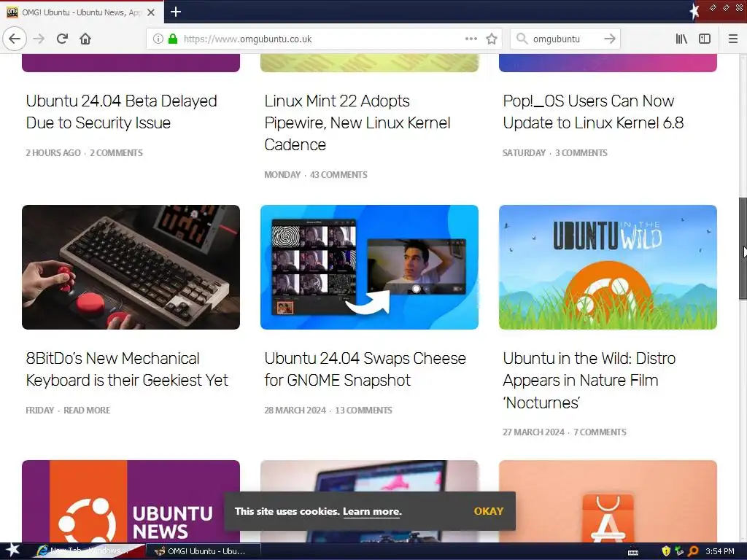Click the forward navigation arrow
The height and width of the screenshot is (560, 747).
[x=39, y=39]
